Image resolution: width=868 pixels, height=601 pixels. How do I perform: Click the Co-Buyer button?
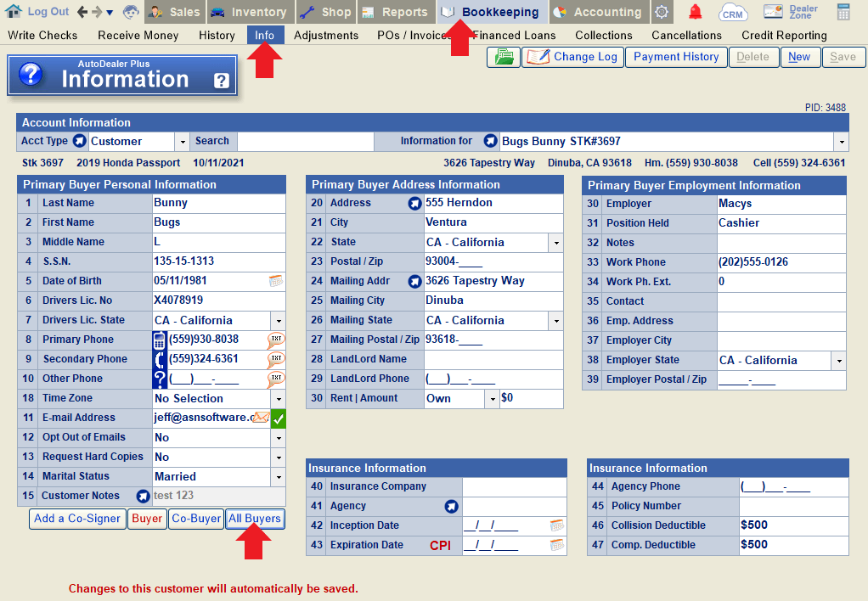(196, 520)
